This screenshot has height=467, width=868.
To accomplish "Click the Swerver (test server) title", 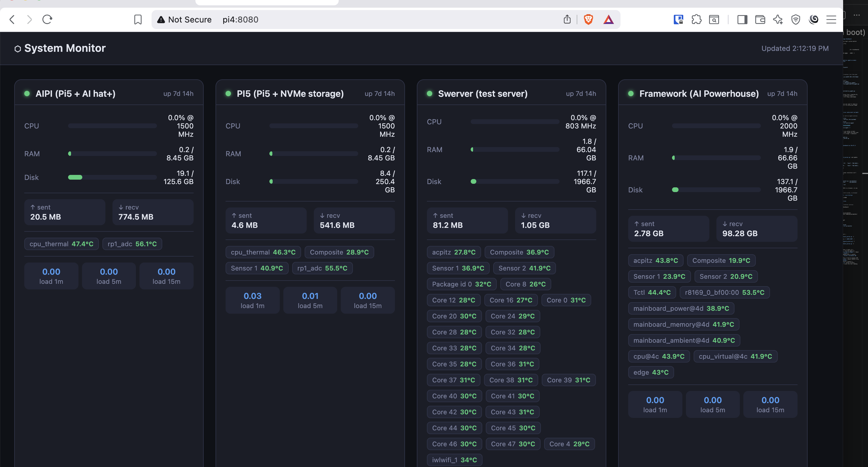I will tap(483, 94).
